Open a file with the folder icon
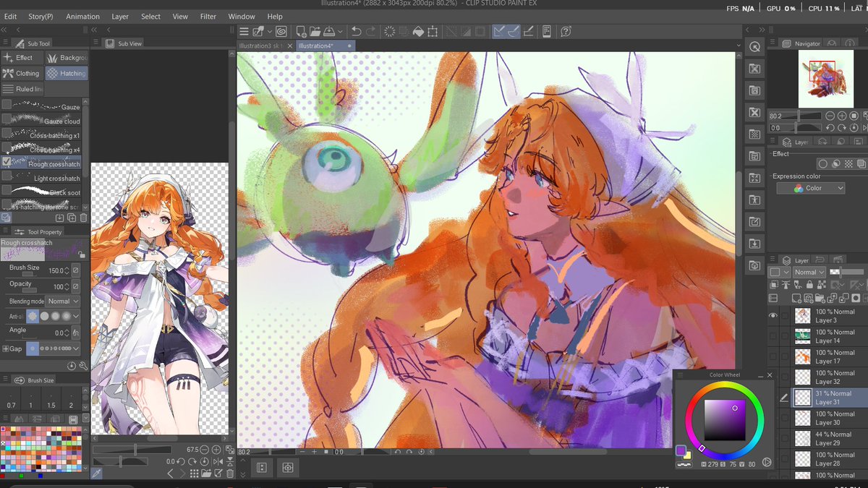Screen dimensions: 868x488 (x=314, y=31)
